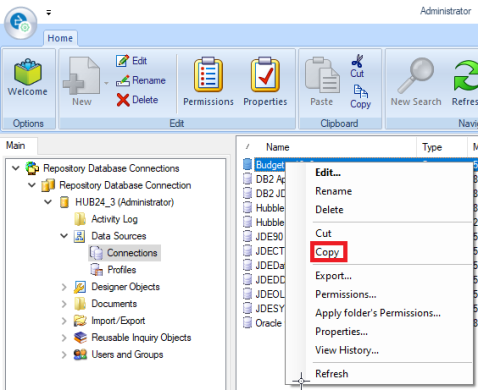Click the Designer Objects wrench icon
The width and height of the screenshot is (478, 390).
tap(80, 287)
